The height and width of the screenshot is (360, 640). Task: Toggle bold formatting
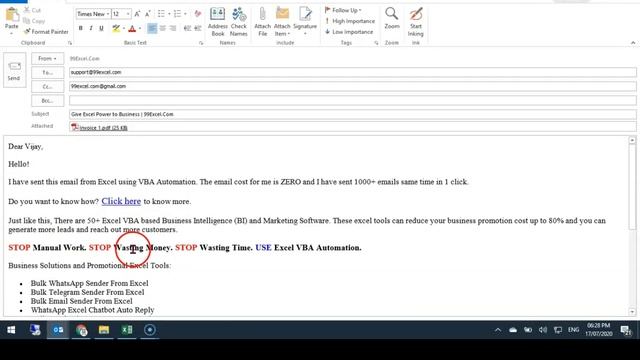point(80,28)
